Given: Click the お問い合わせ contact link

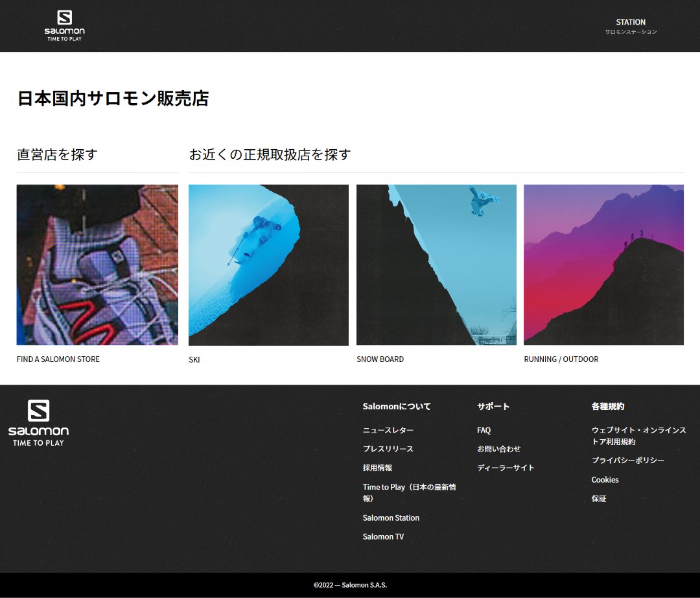Looking at the screenshot, I should coord(498,449).
